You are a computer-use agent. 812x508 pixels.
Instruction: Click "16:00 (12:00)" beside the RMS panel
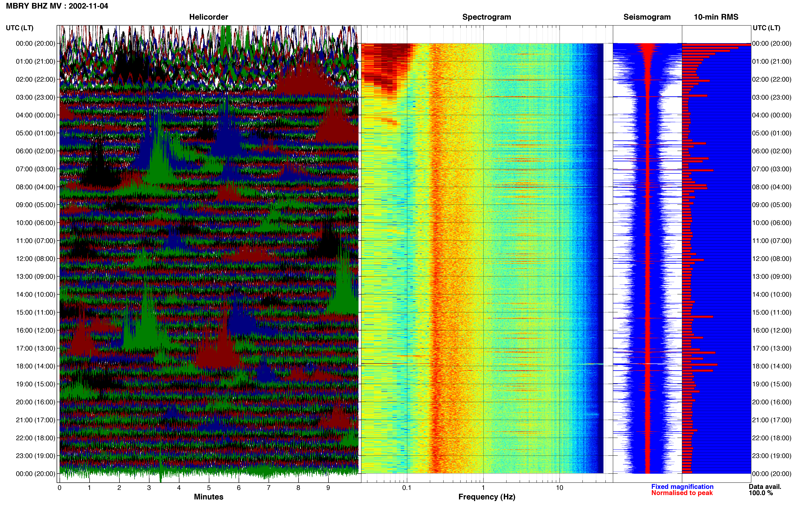pos(772,330)
